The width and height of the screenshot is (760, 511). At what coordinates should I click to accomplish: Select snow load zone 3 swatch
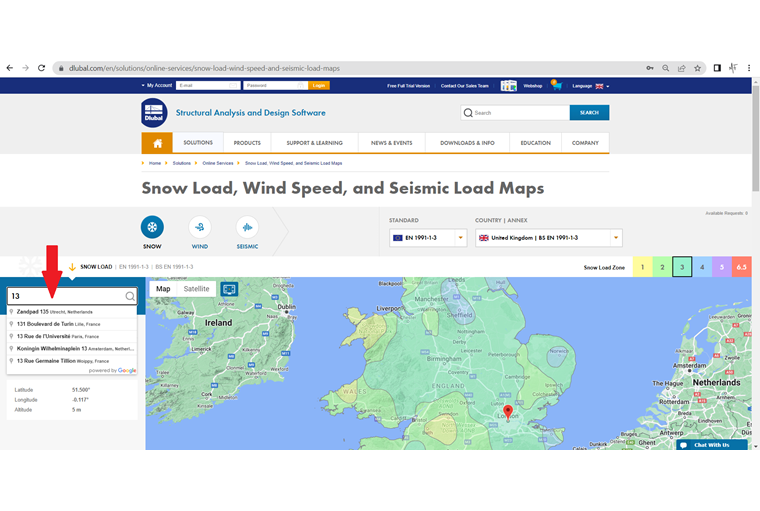[682, 267]
